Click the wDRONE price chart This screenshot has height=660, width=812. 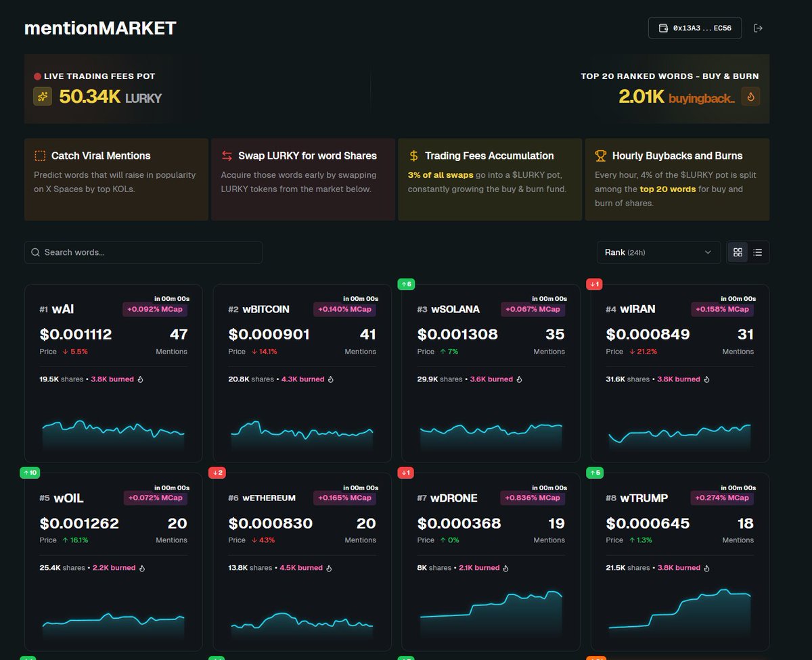(491, 615)
